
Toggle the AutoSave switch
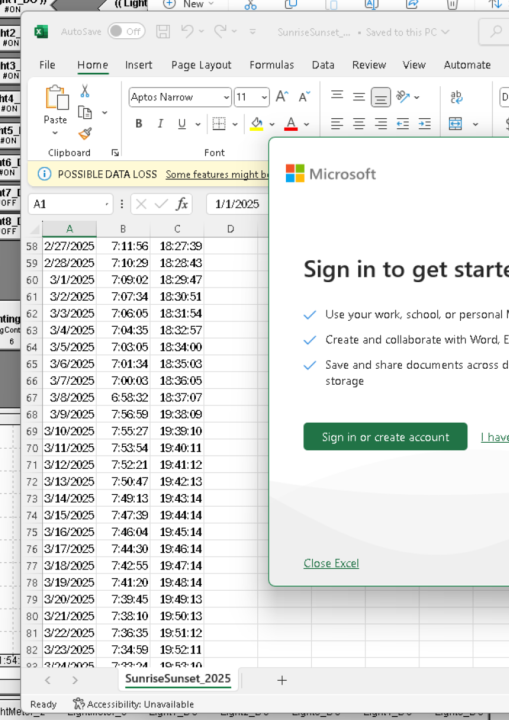pyautogui.click(x=126, y=31)
